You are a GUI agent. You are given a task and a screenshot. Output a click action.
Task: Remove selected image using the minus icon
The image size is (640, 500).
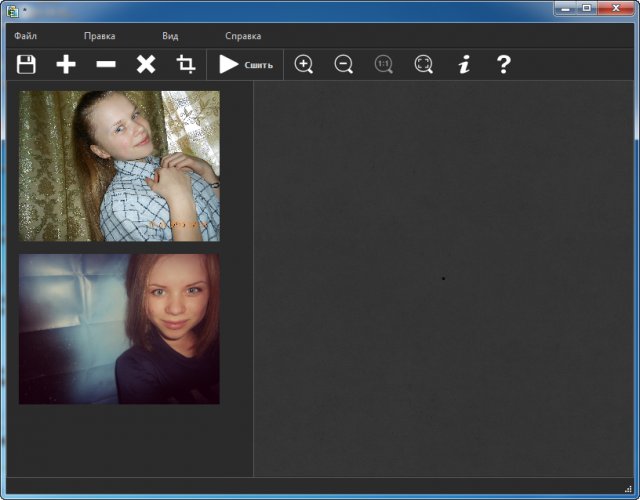[x=106, y=65]
